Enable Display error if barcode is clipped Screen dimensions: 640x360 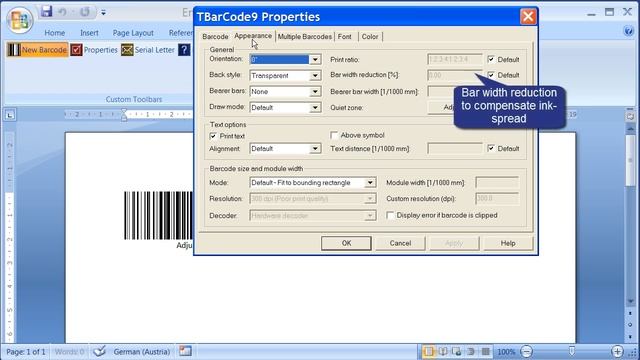pos(390,215)
